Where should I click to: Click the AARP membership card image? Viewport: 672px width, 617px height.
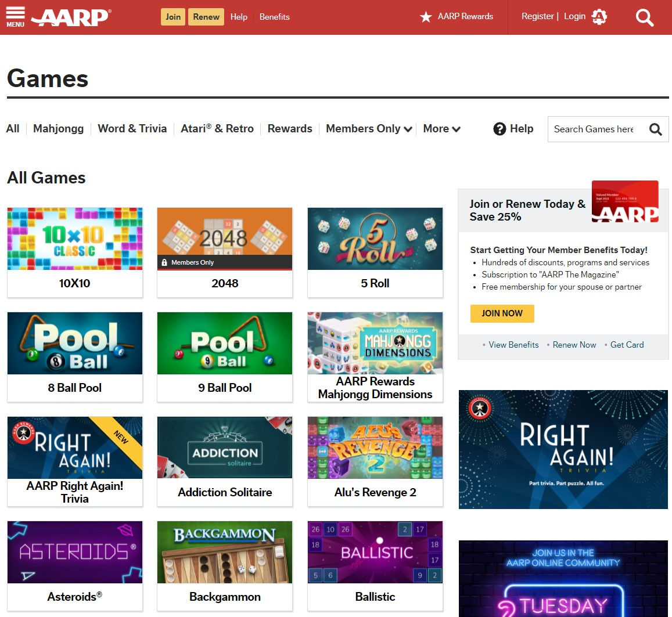coord(625,201)
